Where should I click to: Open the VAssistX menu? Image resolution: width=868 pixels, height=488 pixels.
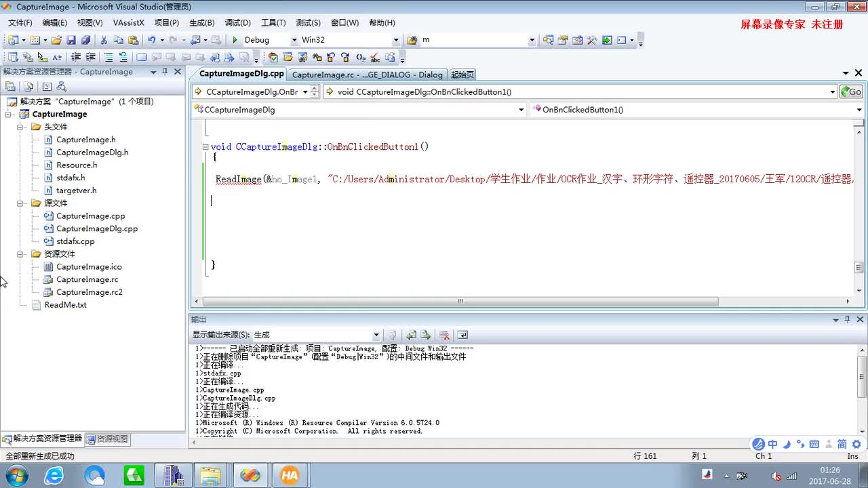tap(128, 22)
